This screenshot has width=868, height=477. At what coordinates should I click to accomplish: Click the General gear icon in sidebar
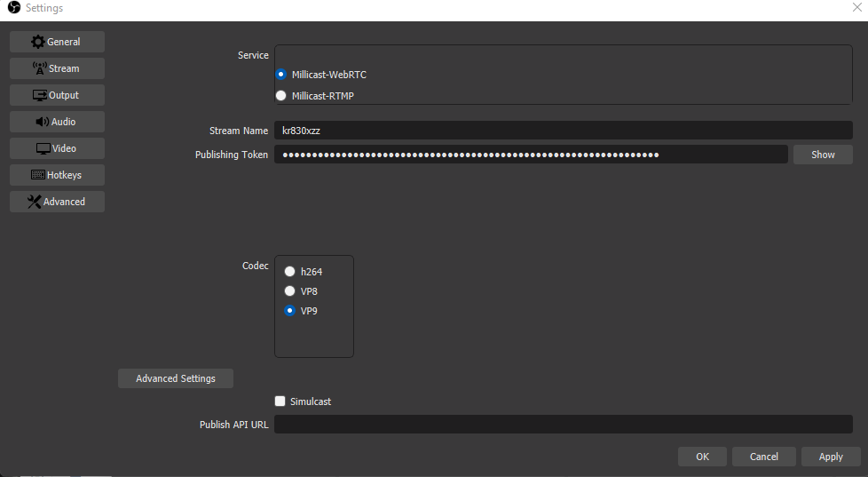pos(37,42)
